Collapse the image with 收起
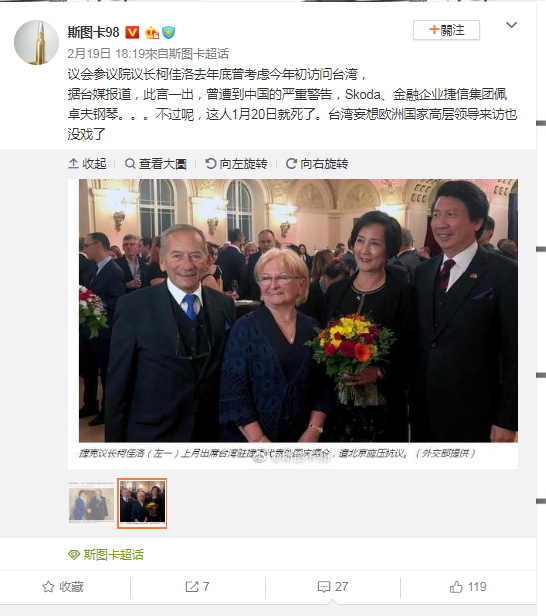 coord(87,163)
